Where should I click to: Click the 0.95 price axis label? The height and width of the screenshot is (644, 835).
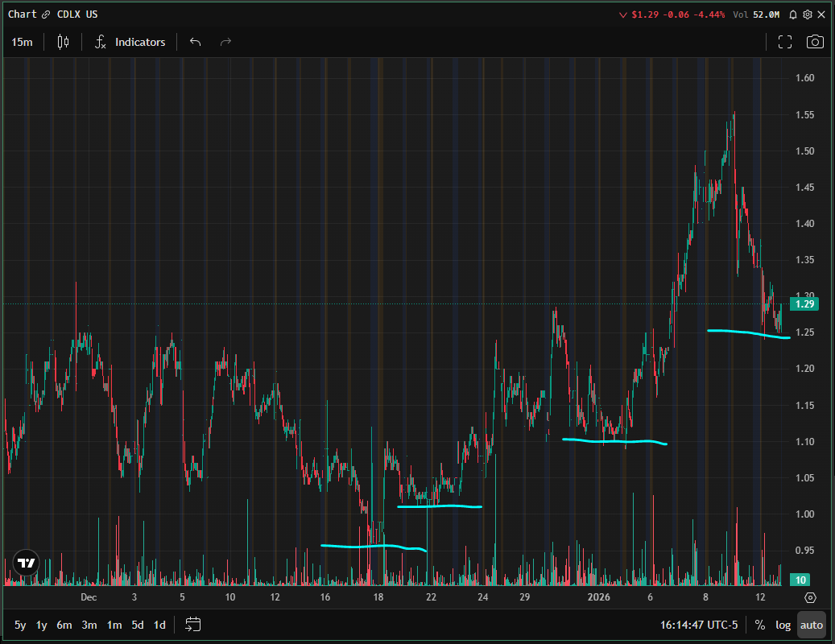coord(804,551)
